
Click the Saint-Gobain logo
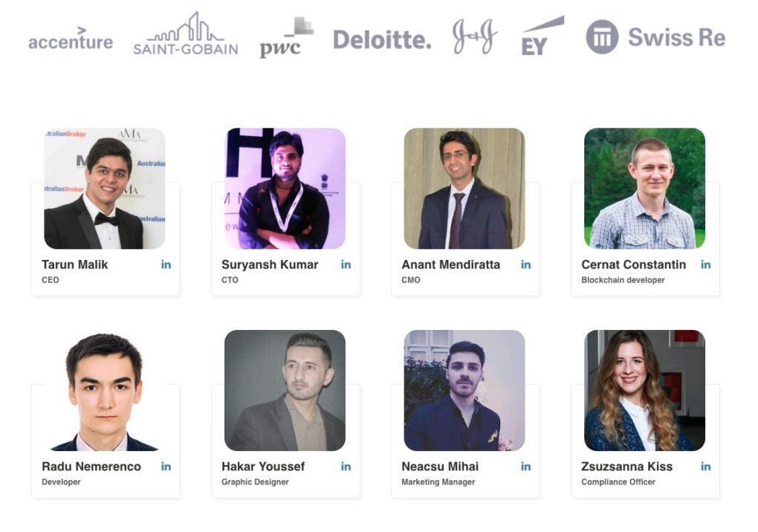point(186,34)
